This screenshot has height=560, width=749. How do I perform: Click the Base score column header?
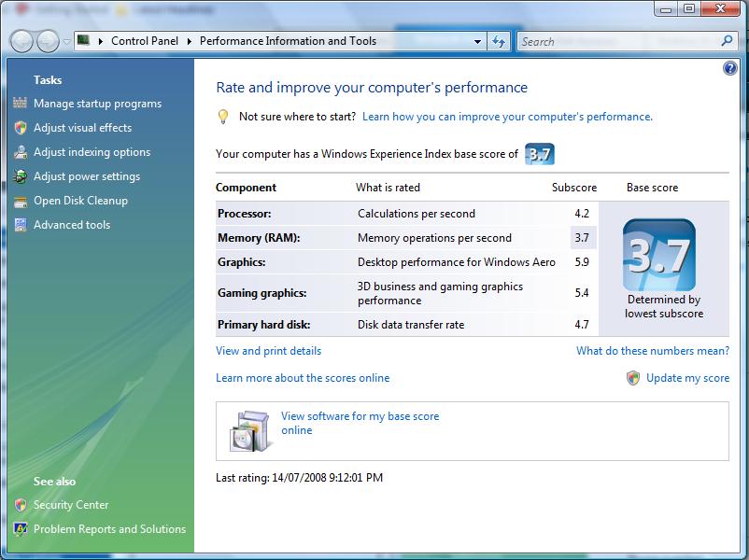pos(652,188)
